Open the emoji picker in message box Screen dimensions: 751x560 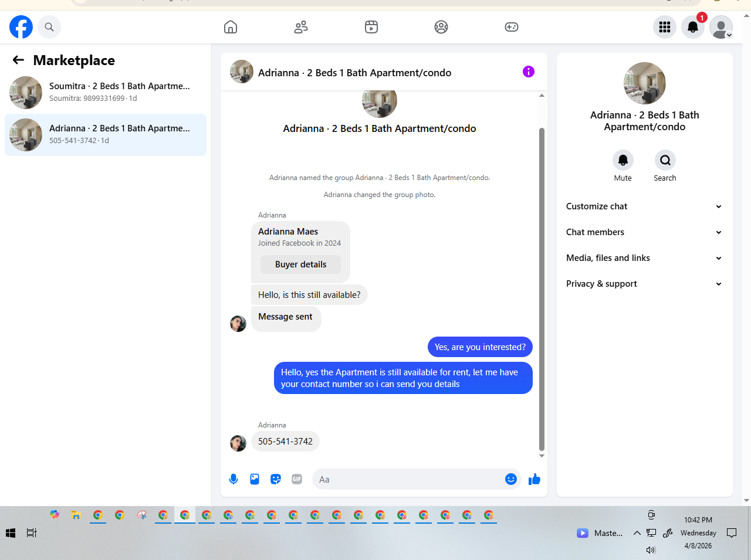pos(511,479)
